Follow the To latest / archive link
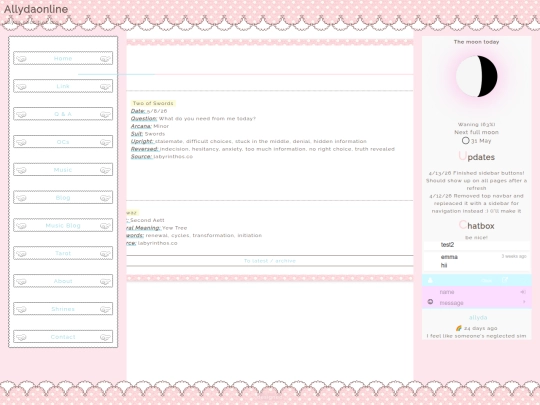The height and width of the screenshot is (405, 540). coord(270,261)
